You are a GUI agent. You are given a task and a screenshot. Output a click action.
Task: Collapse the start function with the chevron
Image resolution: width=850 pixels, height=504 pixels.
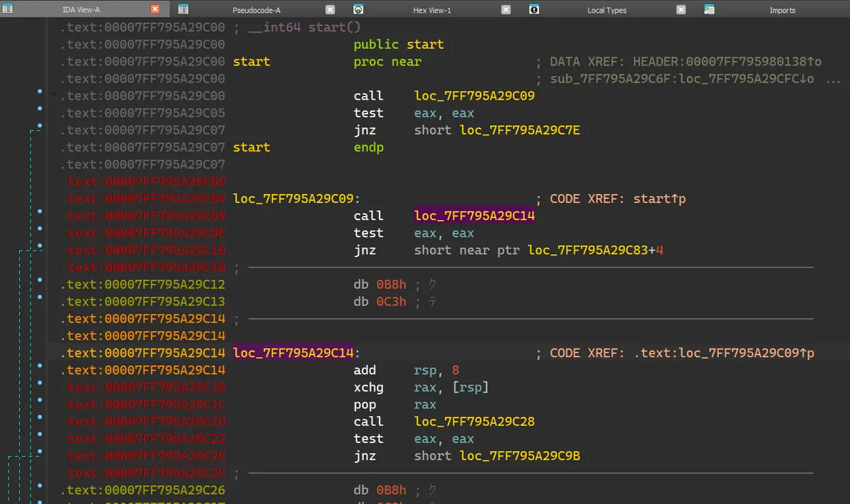[52, 93]
